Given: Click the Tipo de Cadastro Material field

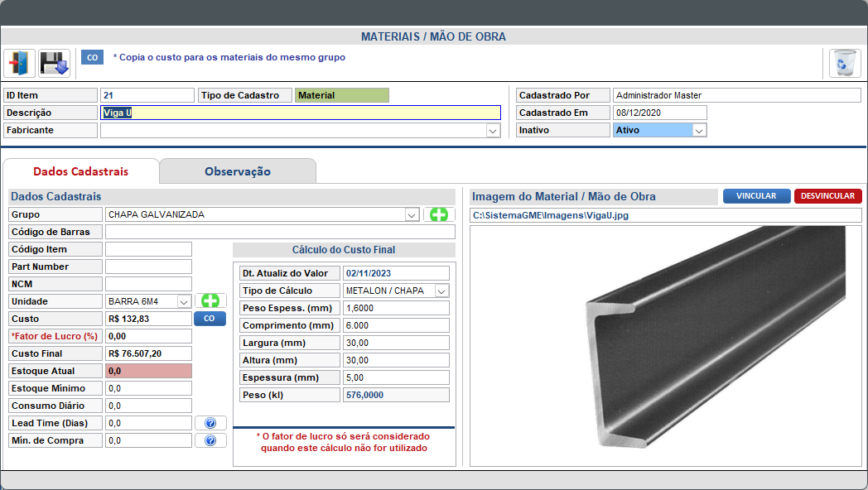Looking at the screenshot, I should click(341, 95).
